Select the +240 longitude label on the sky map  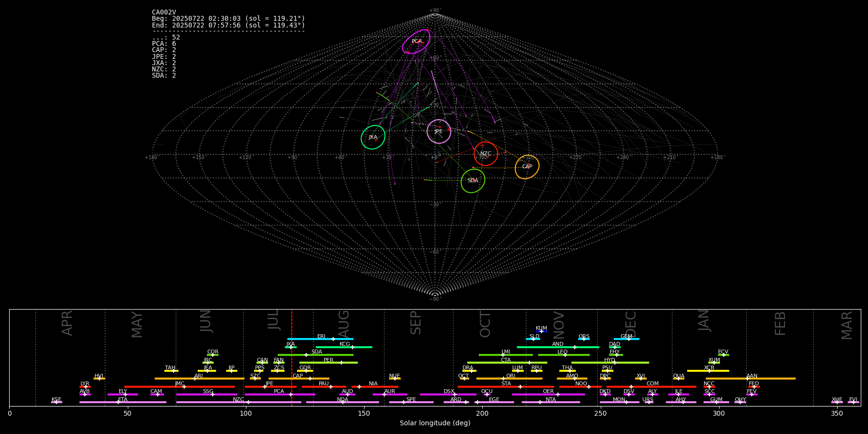coord(623,158)
